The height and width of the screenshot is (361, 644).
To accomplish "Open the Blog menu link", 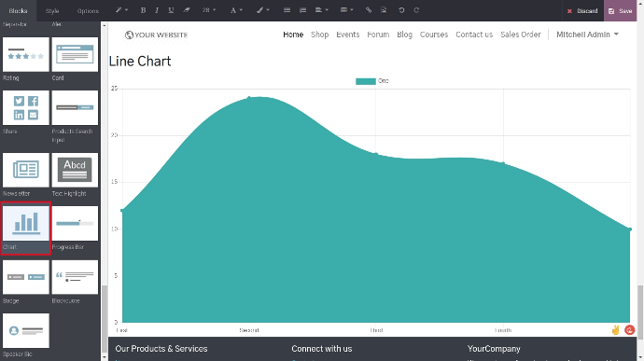I will pyautogui.click(x=404, y=35).
